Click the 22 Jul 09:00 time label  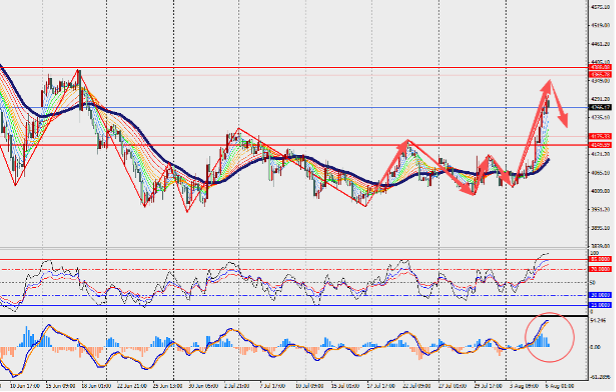[418, 386]
